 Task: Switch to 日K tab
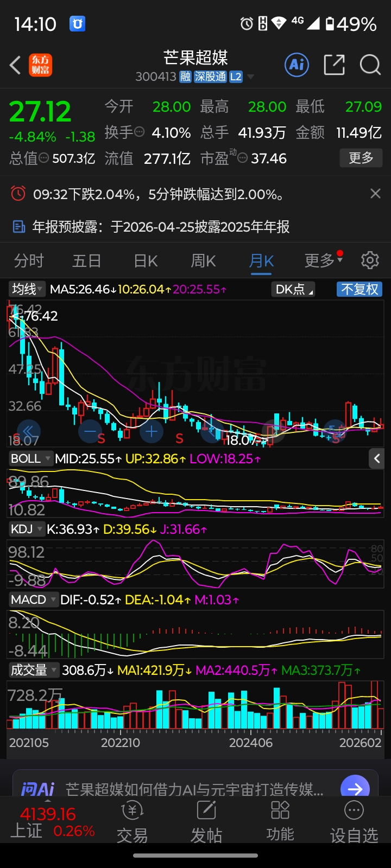click(146, 261)
